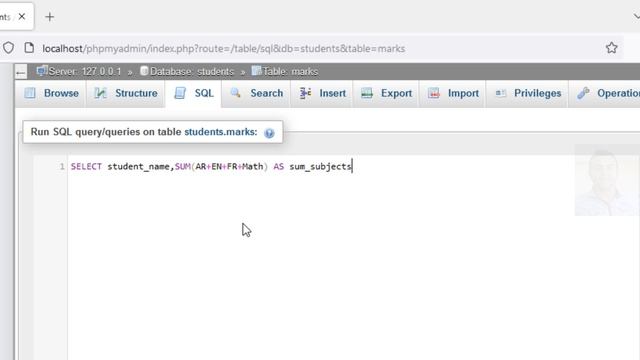
Task: Open the Search tab
Action: pyautogui.click(x=256, y=93)
